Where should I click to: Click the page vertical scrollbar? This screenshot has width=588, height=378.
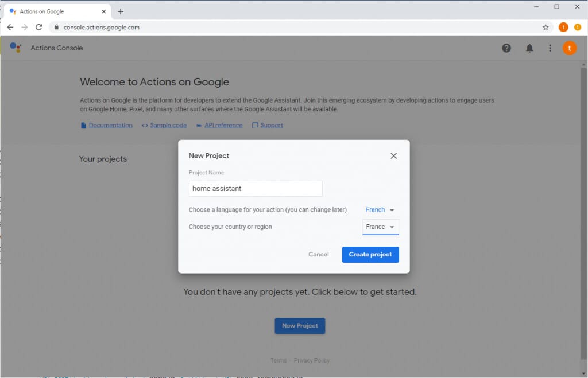(583, 213)
